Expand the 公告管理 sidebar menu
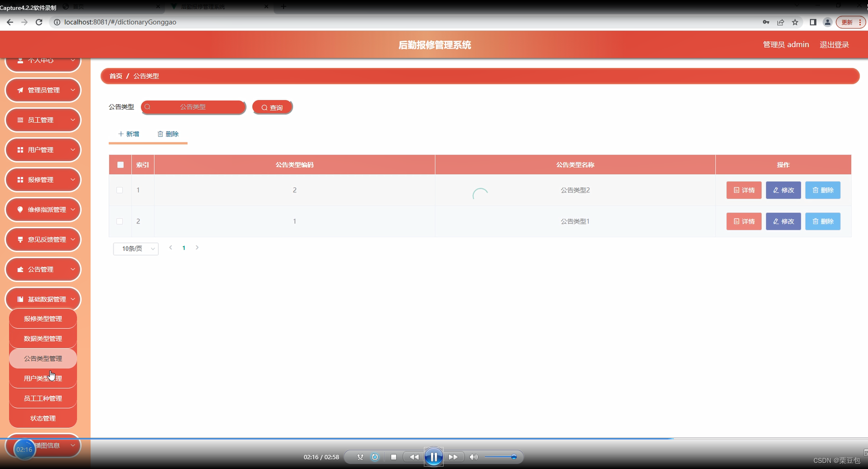Screen dimensions: 868x469 point(43,269)
